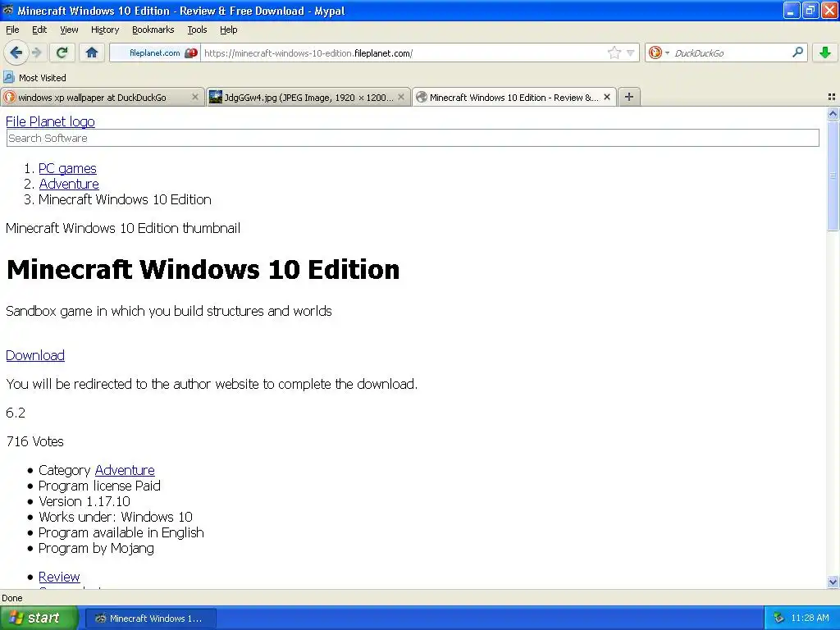Click the DuckDuckGo search box

(x=730, y=53)
